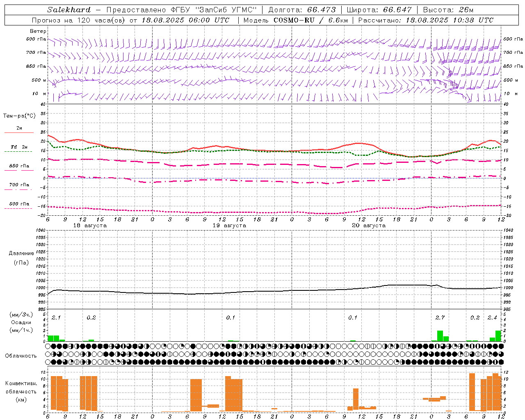Screen dimensions: 525x420
Task: Click the Прогноз на 120 часа(ов) text
Action: 79,20
